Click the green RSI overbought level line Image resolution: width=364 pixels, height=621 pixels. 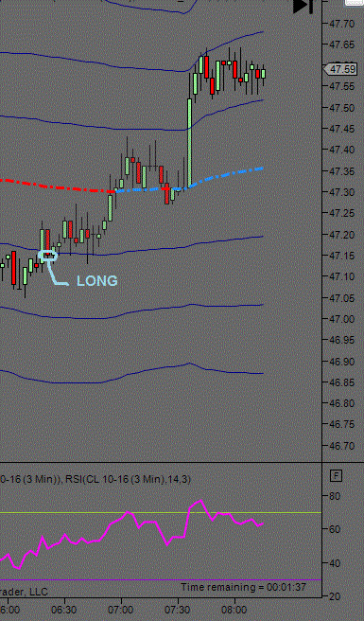click(x=160, y=512)
